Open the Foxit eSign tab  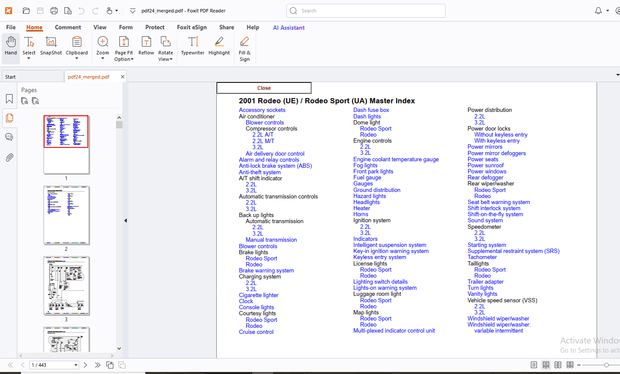(192, 27)
